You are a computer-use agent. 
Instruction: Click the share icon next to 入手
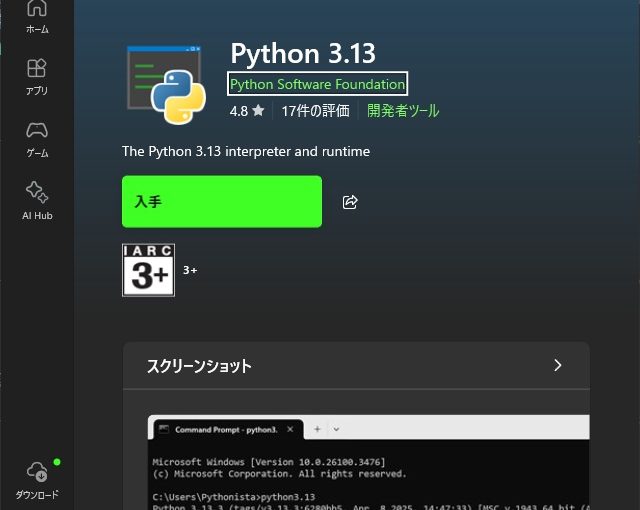point(350,202)
